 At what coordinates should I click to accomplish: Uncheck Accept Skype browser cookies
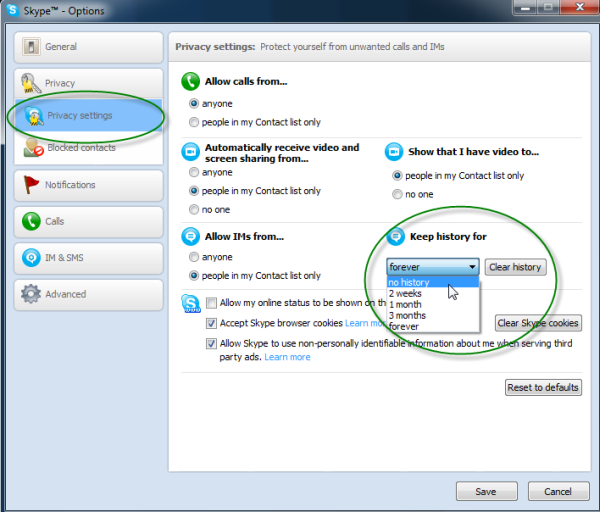pyautogui.click(x=212, y=324)
